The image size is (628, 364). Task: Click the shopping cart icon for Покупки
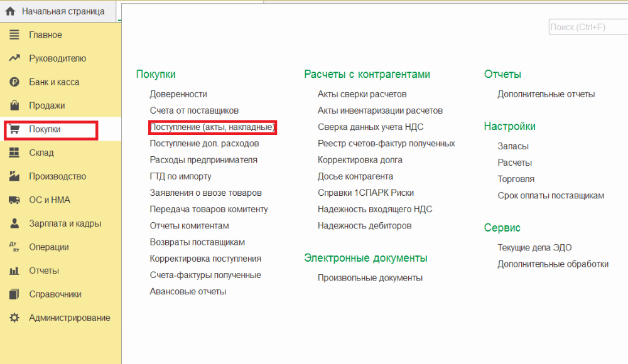pos(14,129)
